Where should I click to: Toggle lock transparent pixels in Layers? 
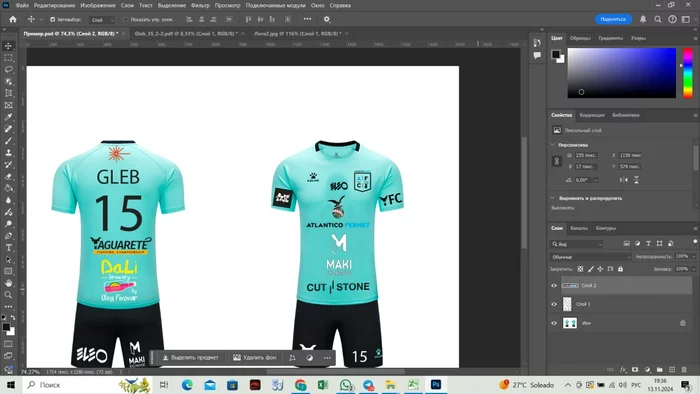580,269
